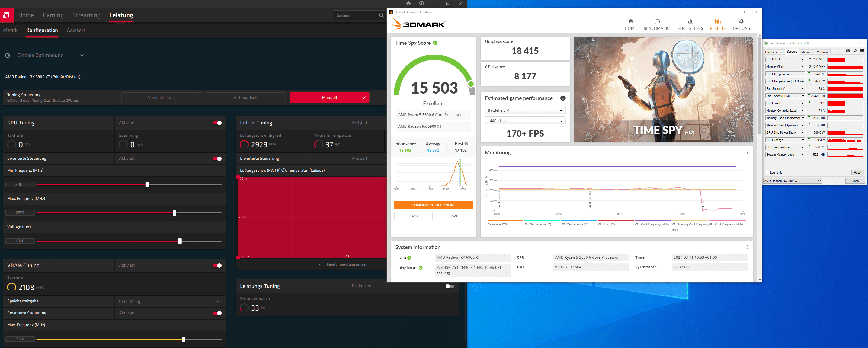Click the globe icon beside Globale Optimierung
This screenshot has height=348, width=868.
[x=8, y=55]
